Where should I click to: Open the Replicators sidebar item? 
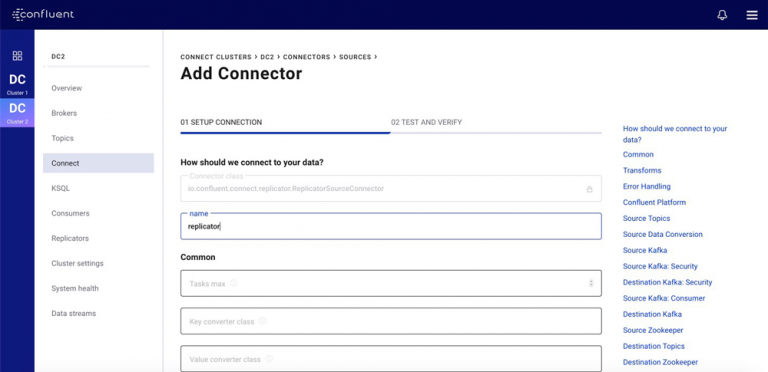click(70, 238)
